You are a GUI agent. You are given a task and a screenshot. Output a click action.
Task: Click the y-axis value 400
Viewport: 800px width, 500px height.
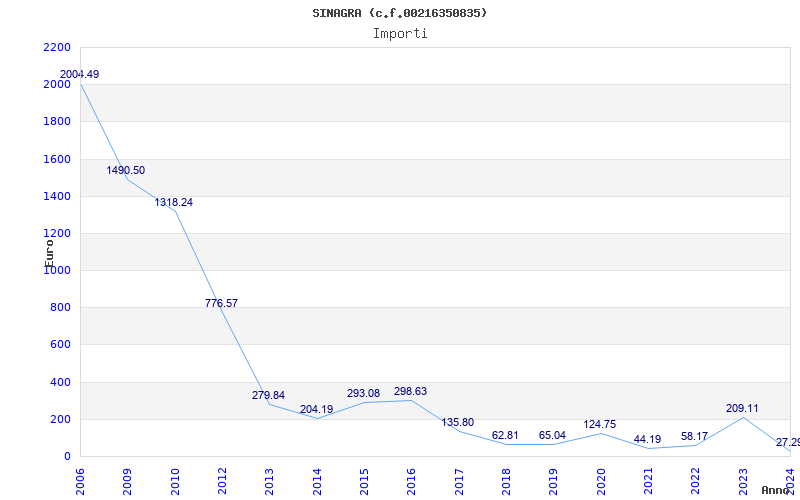click(x=60, y=382)
